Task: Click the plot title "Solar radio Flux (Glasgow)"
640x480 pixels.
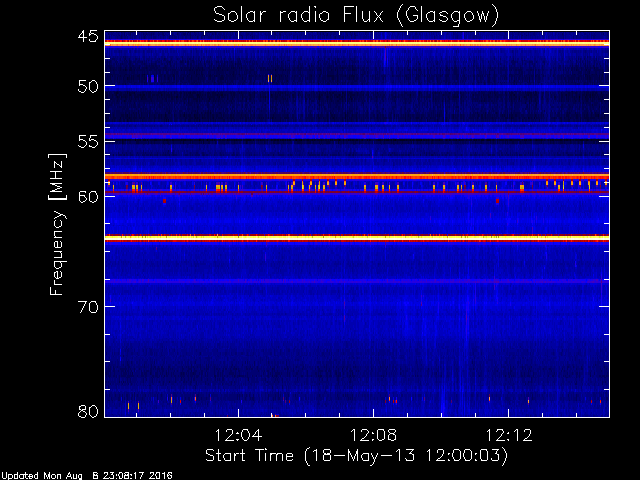Action: (x=356, y=15)
